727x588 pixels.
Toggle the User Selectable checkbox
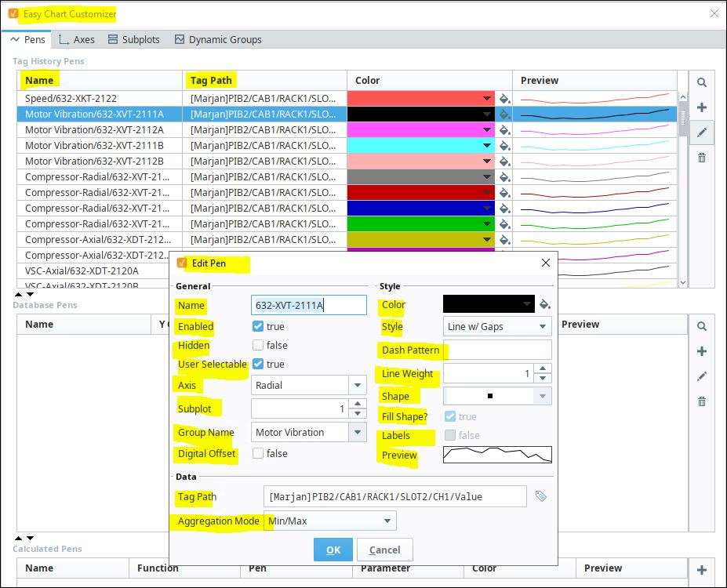pyautogui.click(x=258, y=365)
